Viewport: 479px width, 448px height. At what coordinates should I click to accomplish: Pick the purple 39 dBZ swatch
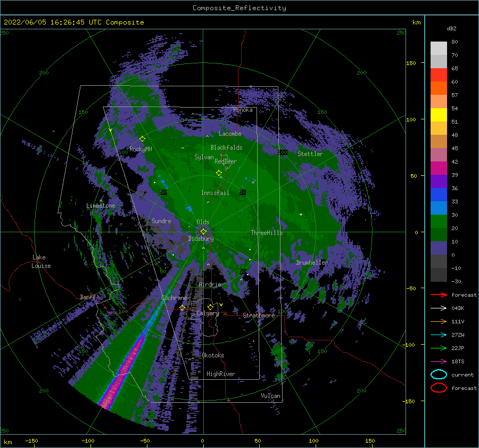439,181
